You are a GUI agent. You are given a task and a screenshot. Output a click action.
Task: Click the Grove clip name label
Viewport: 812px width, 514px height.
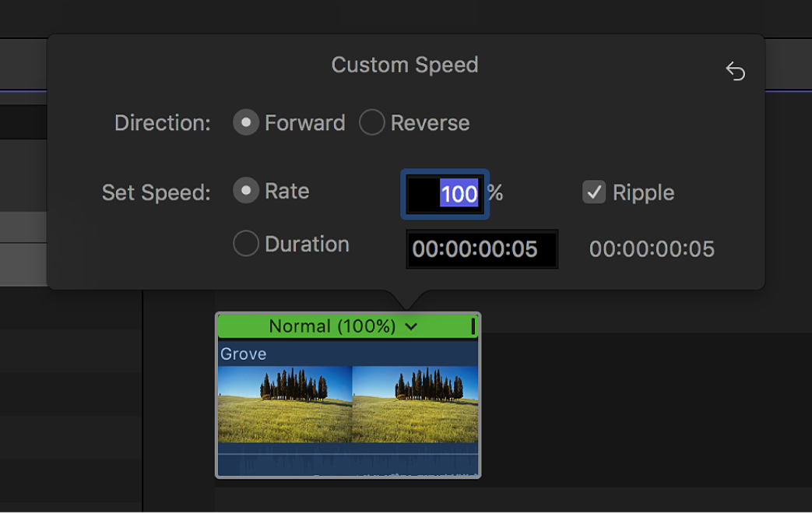(x=244, y=354)
